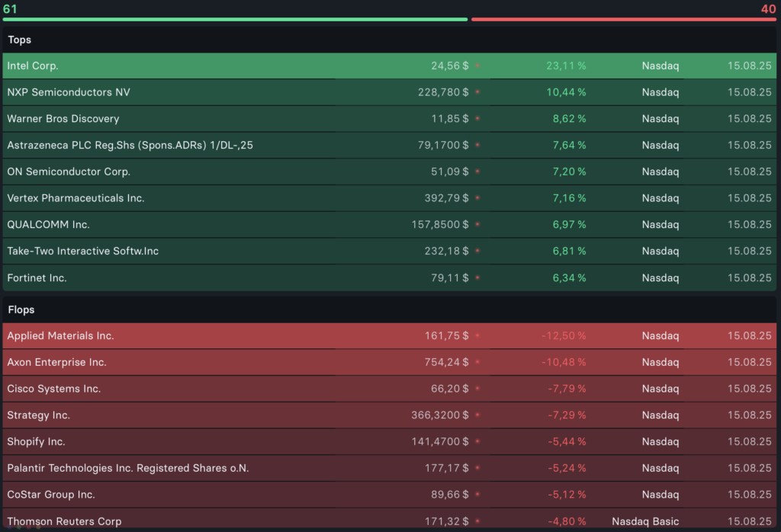Click QUALCOMM's 157,8500 $ price
781x532 pixels.
(440, 224)
